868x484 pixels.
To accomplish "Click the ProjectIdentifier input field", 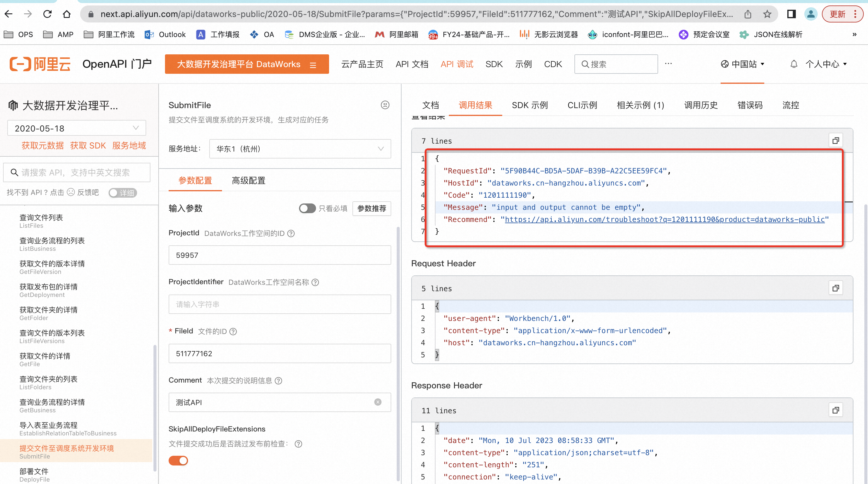I will pyautogui.click(x=279, y=304).
